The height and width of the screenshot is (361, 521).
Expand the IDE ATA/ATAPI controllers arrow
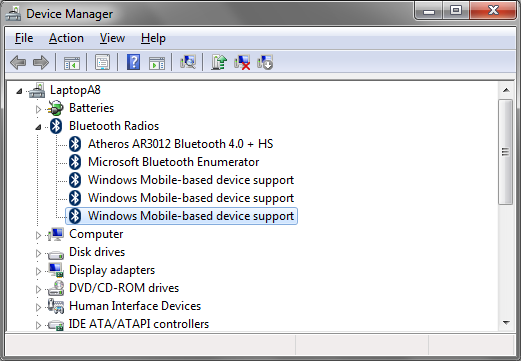(x=38, y=325)
